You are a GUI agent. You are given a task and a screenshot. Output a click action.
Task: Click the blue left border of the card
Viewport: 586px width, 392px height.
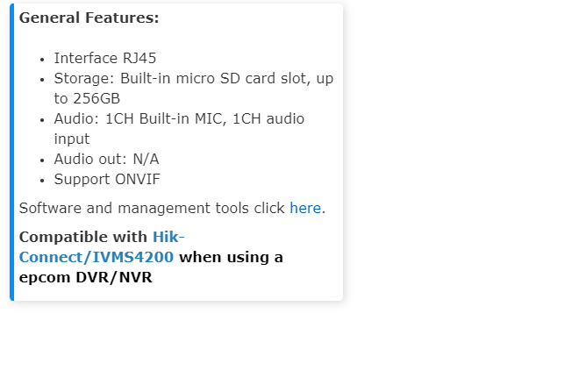12,152
